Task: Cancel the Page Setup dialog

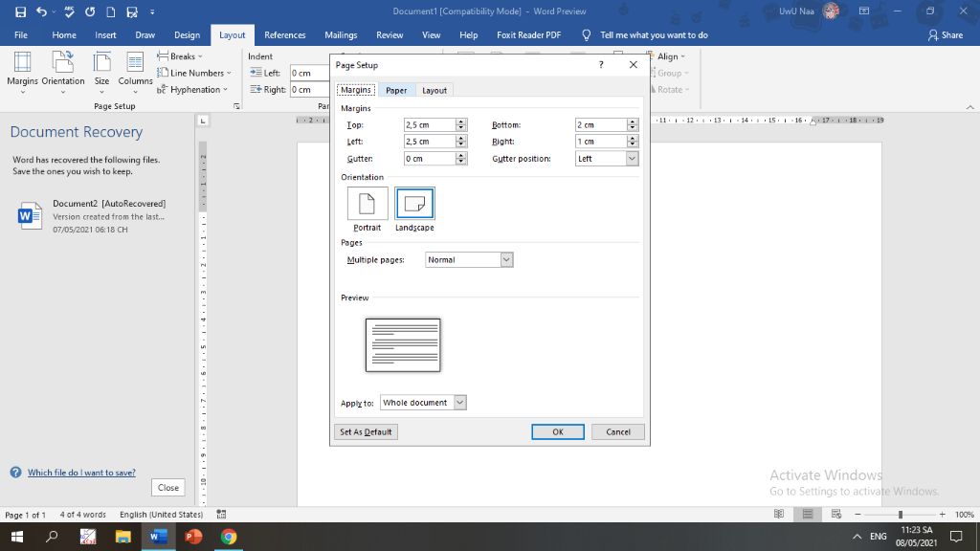Action: (618, 431)
